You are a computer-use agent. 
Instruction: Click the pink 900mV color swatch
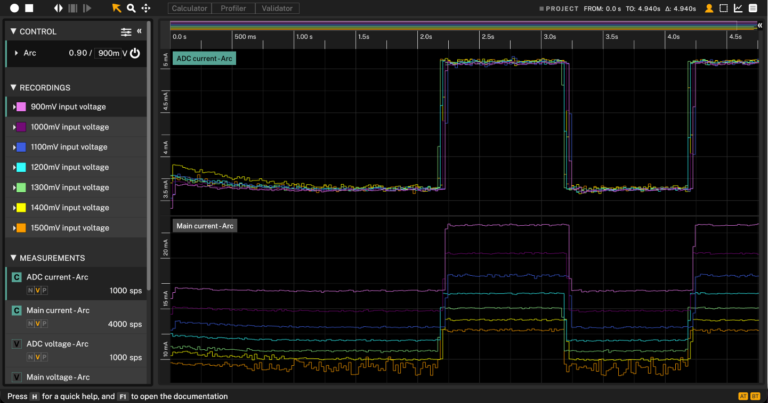tap(22, 107)
